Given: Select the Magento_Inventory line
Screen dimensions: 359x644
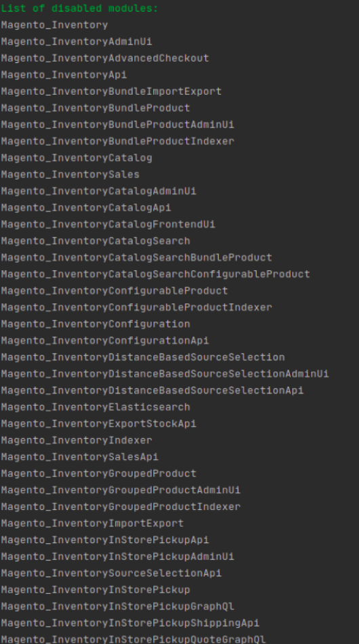Looking at the screenshot, I should coord(54,25).
